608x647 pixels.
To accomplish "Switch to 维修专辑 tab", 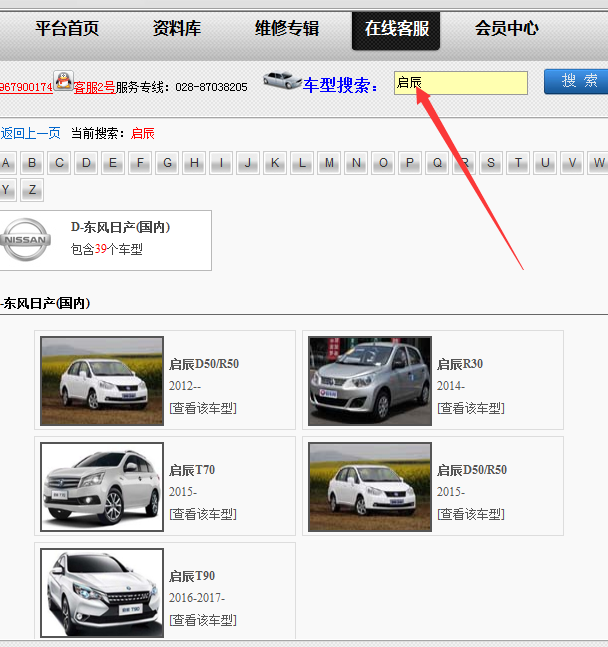I will click(287, 29).
